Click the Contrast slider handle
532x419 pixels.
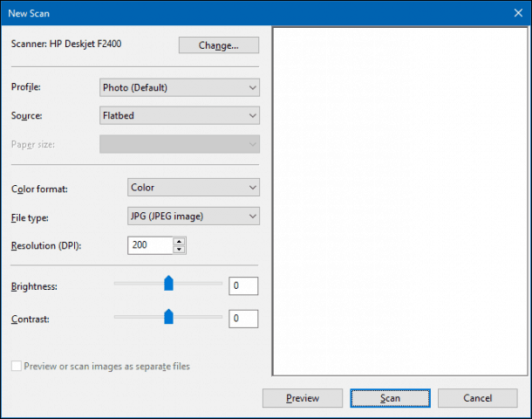[x=168, y=317]
